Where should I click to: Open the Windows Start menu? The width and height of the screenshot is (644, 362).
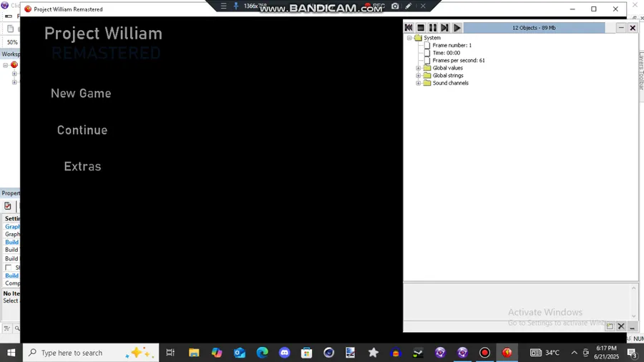click(11, 353)
